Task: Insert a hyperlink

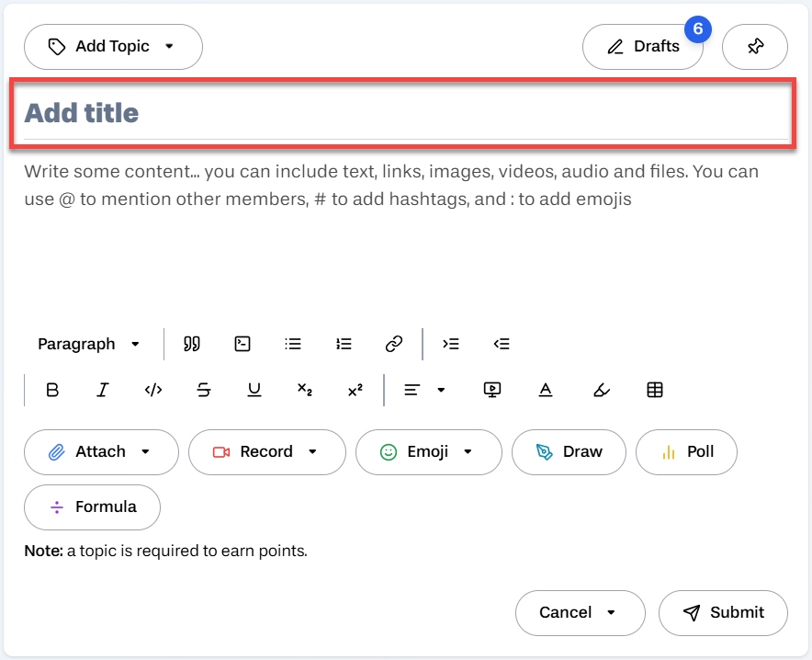Action: coord(394,344)
